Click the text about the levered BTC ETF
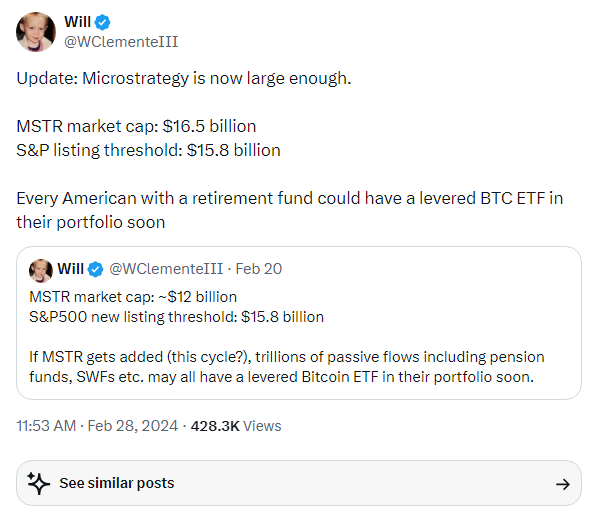Viewport: 598px width, 514px height. coord(289,210)
